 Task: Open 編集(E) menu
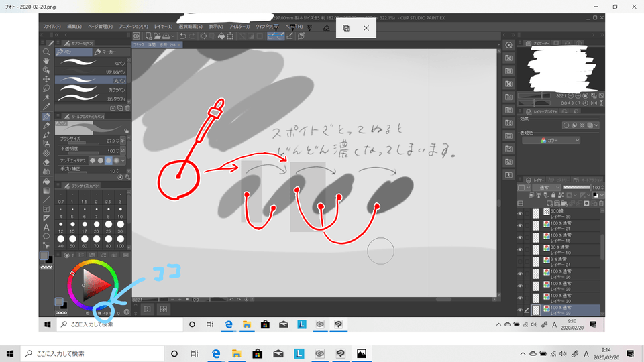(74, 27)
